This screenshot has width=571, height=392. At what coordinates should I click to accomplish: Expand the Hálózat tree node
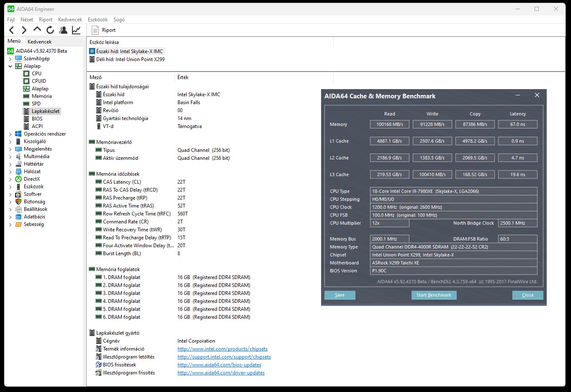10,172
